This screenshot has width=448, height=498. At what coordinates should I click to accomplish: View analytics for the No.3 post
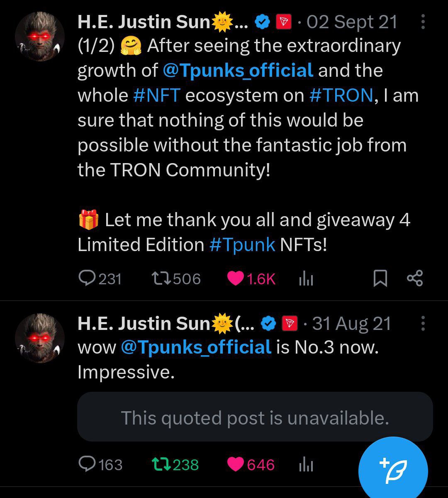pos(306,465)
